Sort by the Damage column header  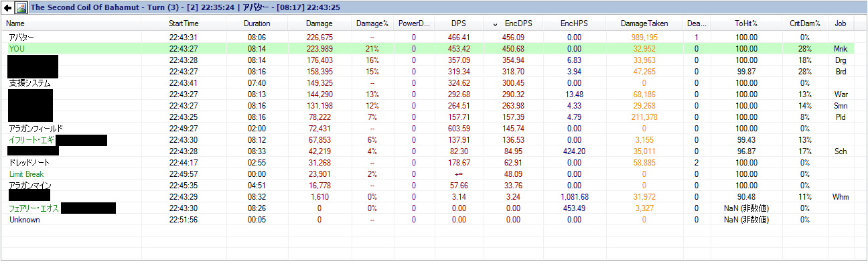(319, 23)
